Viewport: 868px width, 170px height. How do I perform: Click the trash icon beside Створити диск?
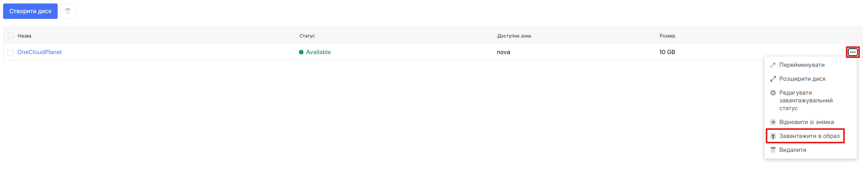[68, 11]
